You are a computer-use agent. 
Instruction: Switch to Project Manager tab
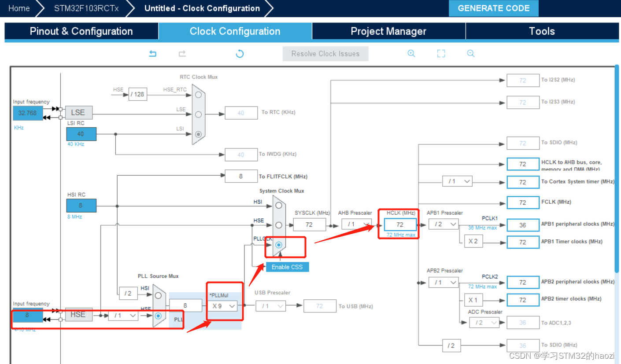pyautogui.click(x=388, y=31)
